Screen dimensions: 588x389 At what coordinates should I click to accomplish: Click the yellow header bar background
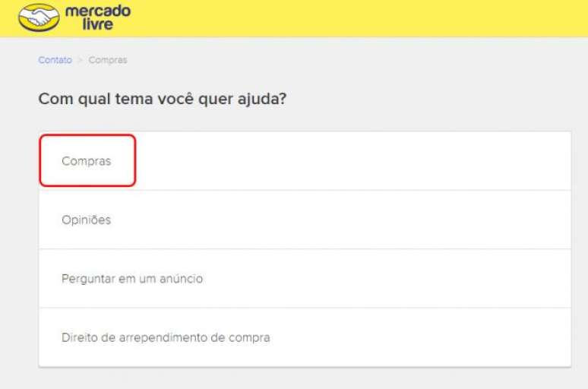click(356, 18)
